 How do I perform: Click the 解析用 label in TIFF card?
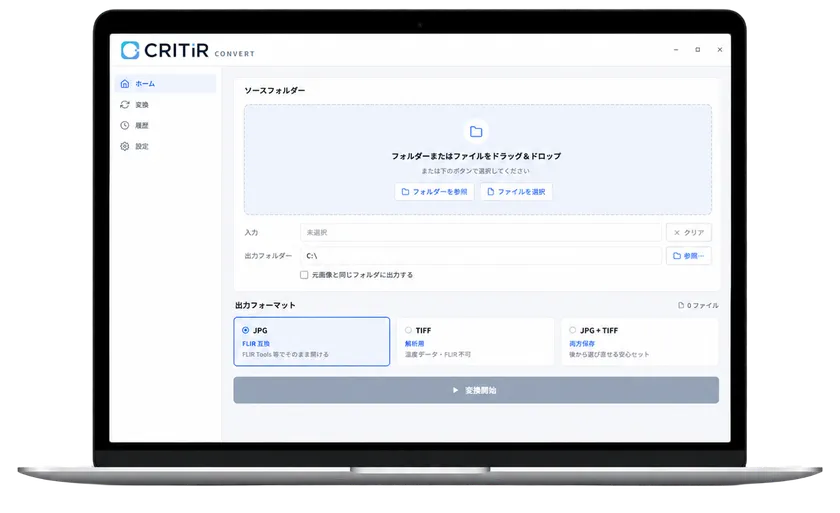[415, 344]
